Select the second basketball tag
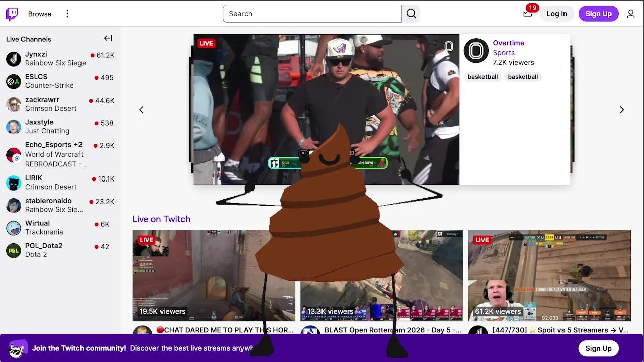644x362 pixels. [523, 77]
